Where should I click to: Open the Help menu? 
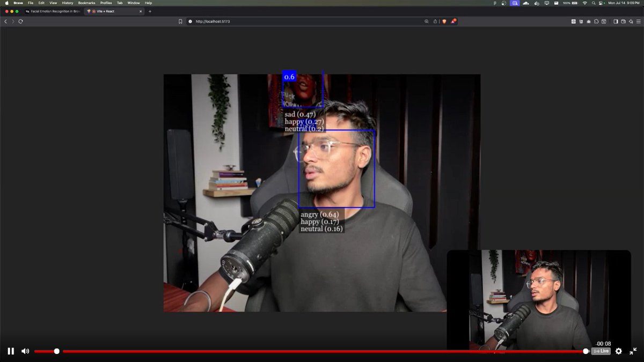(x=149, y=3)
